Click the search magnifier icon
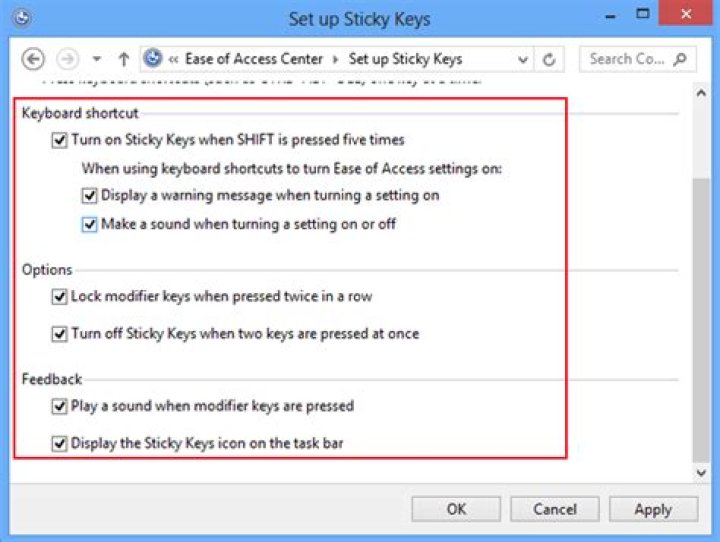720x542 pixels. click(x=680, y=59)
